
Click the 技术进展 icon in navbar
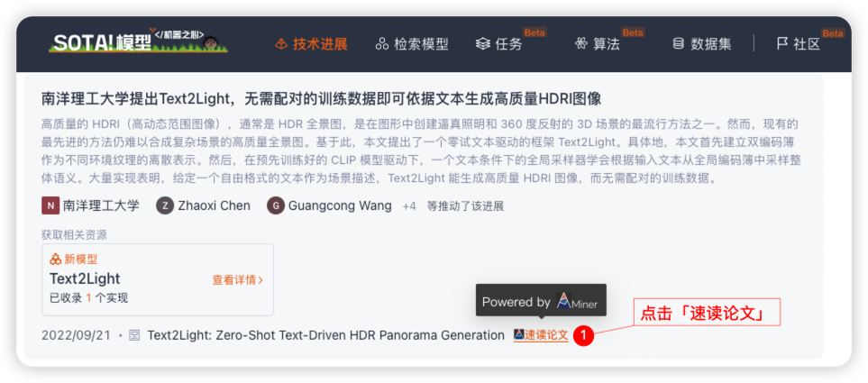[x=280, y=44]
